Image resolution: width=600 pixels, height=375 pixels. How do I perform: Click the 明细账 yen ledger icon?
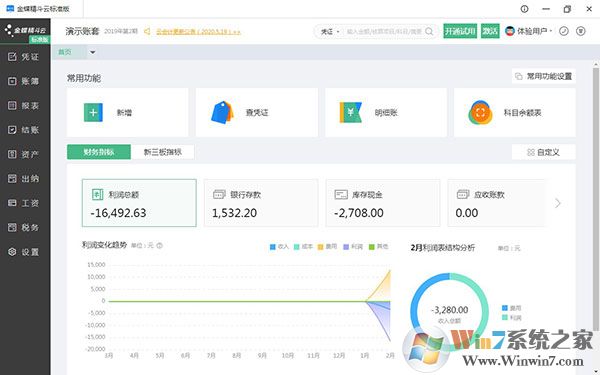tap(351, 112)
